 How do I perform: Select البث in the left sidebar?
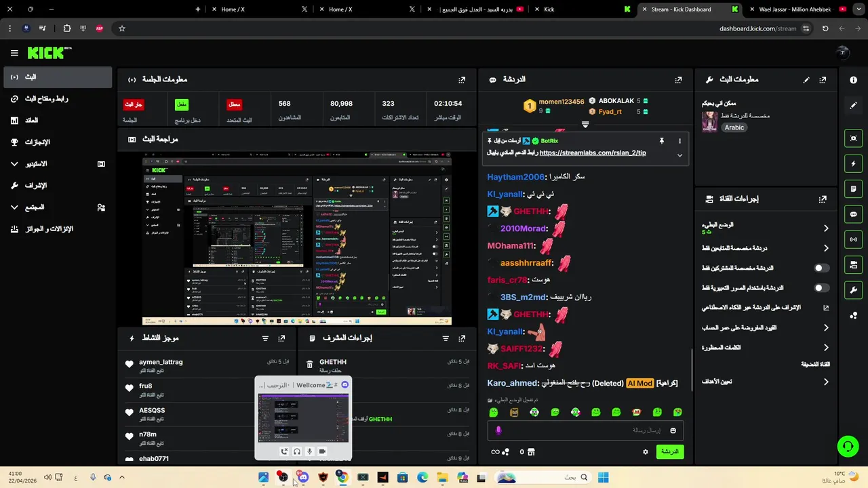58,77
